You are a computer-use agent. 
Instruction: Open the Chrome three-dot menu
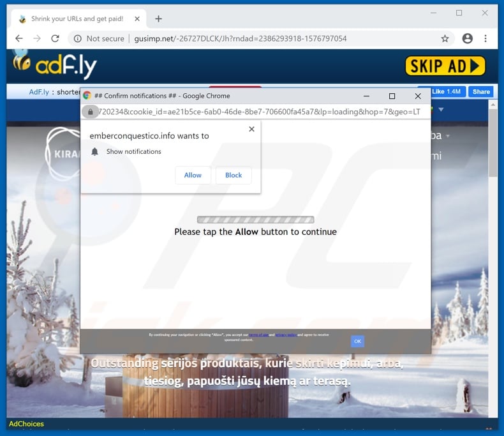485,38
